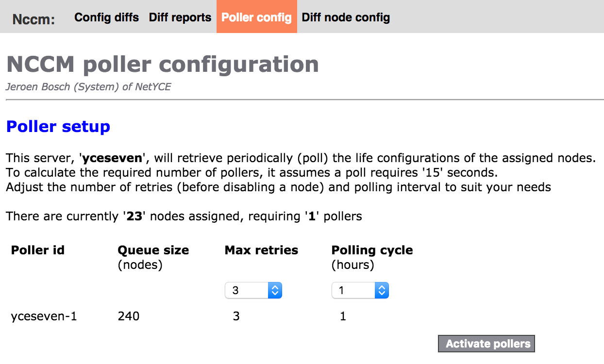This screenshot has width=604, height=364.
Task: Expand the Polling cycle hours dropdown
Action: (360, 290)
